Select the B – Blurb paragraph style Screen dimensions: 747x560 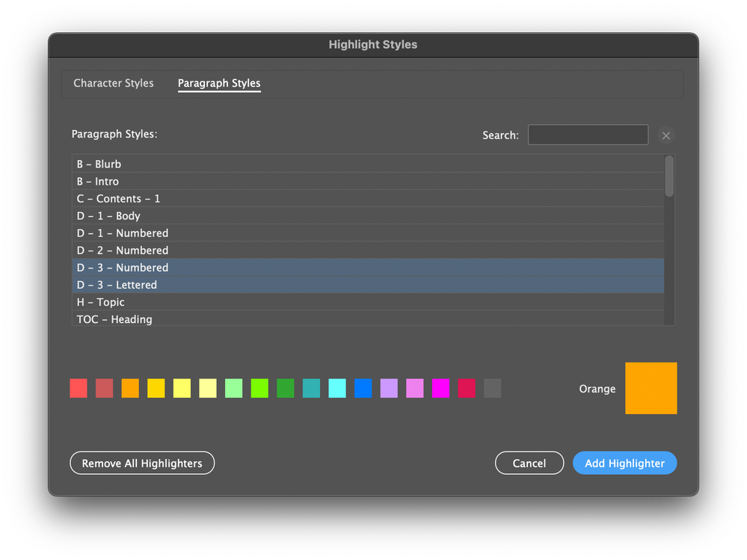[99, 164]
